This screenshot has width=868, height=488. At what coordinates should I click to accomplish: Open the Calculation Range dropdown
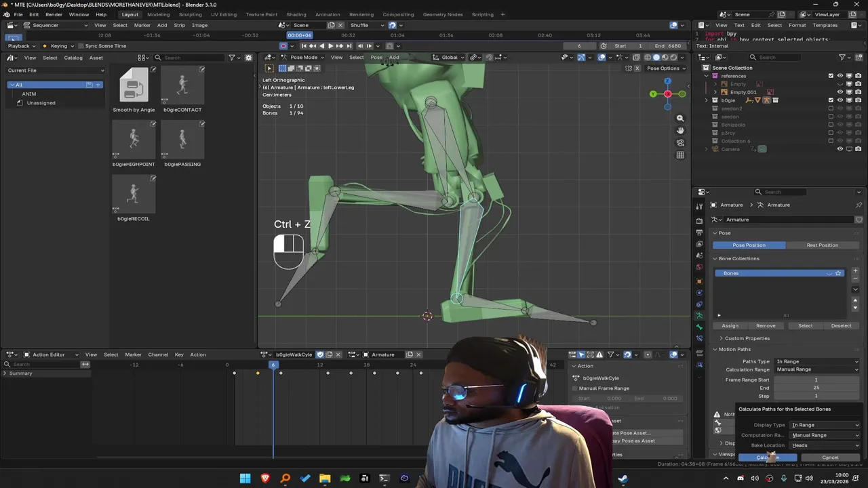coord(817,369)
